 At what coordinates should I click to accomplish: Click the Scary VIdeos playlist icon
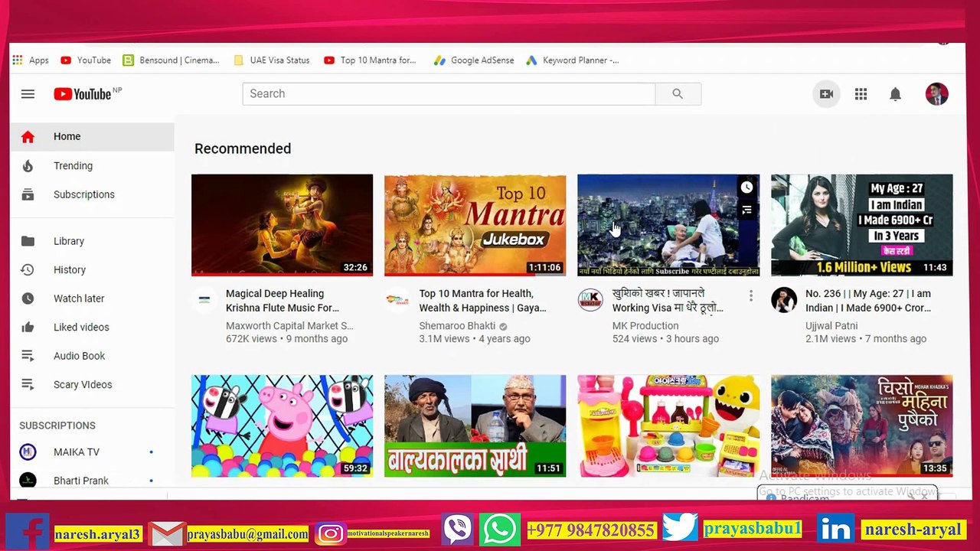pyautogui.click(x=28, y=384)
